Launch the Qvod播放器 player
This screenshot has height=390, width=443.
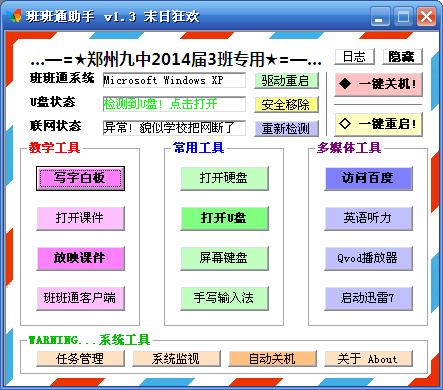click(x=368, y=258)
